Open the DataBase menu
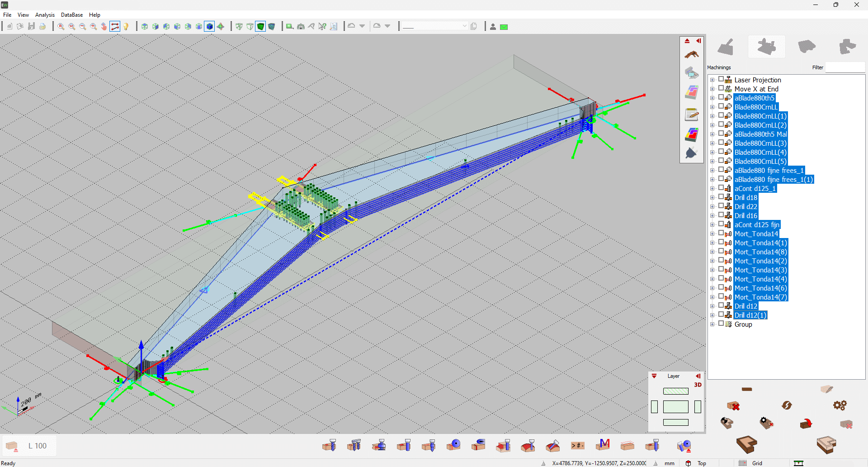This screenshot has height=467, width=868. (72, 15)
